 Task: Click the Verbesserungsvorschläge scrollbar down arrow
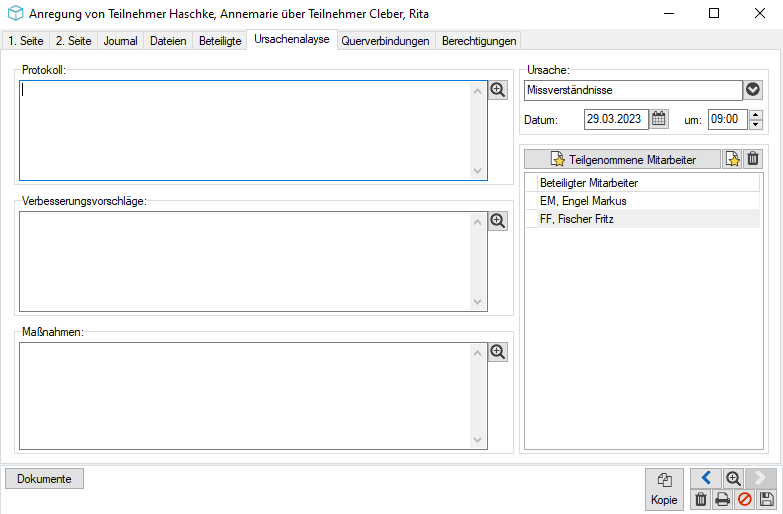click(478, 302)
